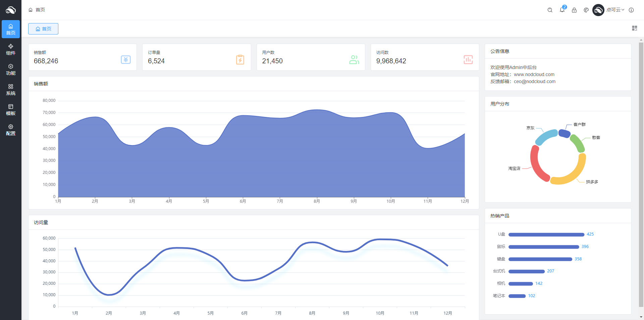Open the 功能 sidebar menu
644x320 pixels.
pos(11,69)
